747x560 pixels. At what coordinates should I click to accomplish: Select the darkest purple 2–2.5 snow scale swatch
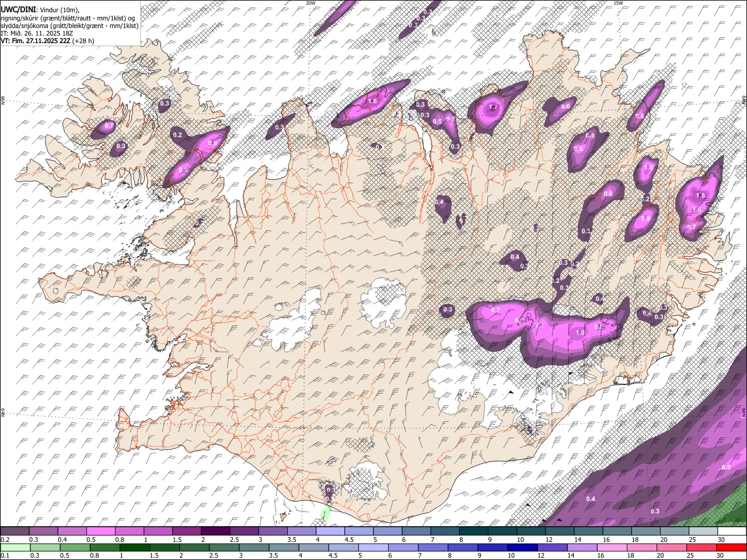point(215,531)
